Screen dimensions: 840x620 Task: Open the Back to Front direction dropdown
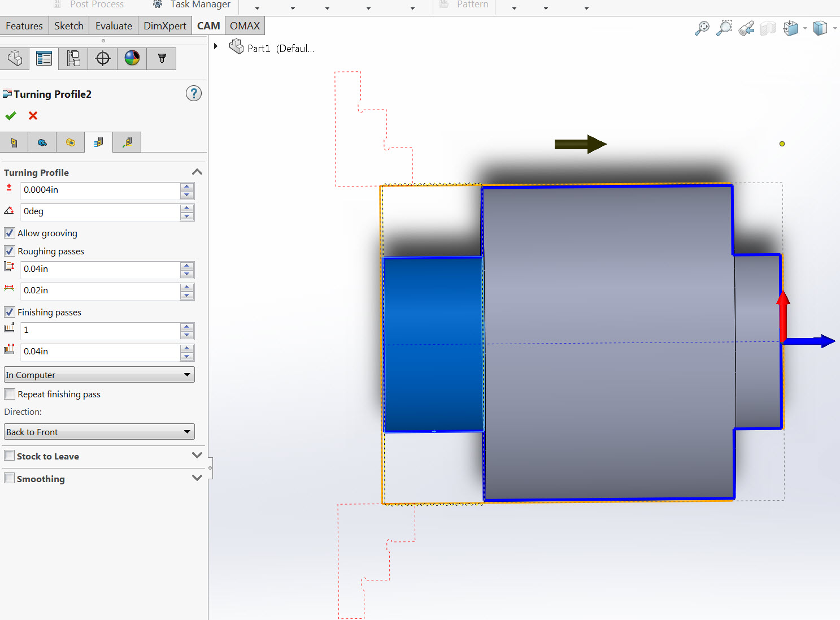[x=99, y=432]
